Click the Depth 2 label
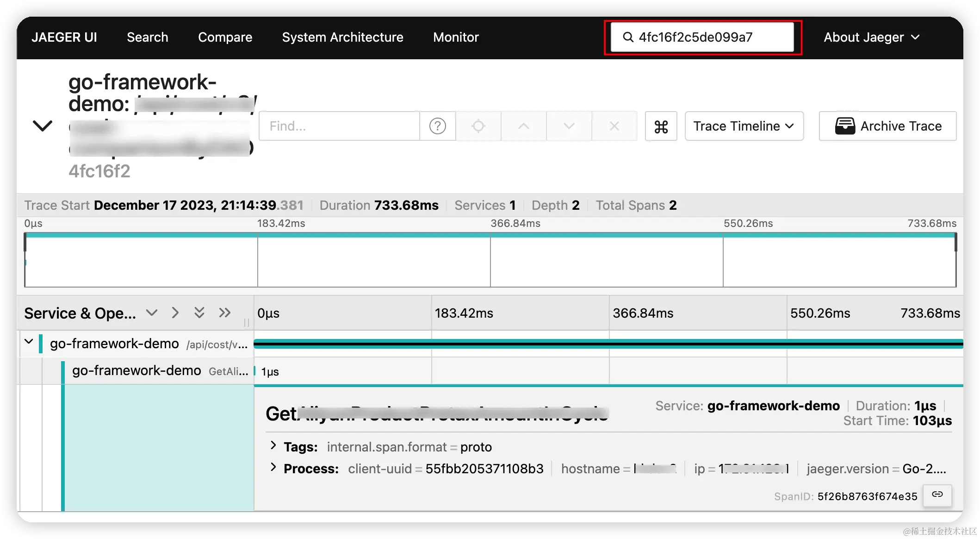This screenshot has width=980, height=539. [x=556, y=205]
